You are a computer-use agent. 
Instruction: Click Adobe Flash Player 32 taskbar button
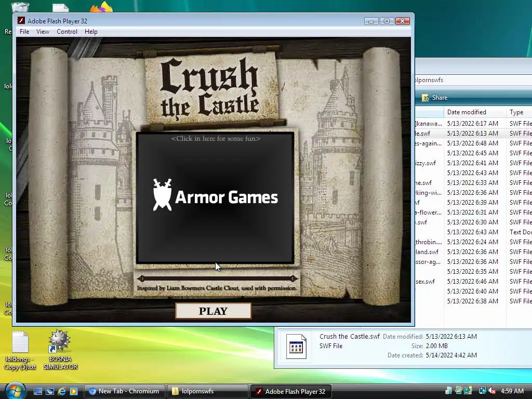point(290,391)
